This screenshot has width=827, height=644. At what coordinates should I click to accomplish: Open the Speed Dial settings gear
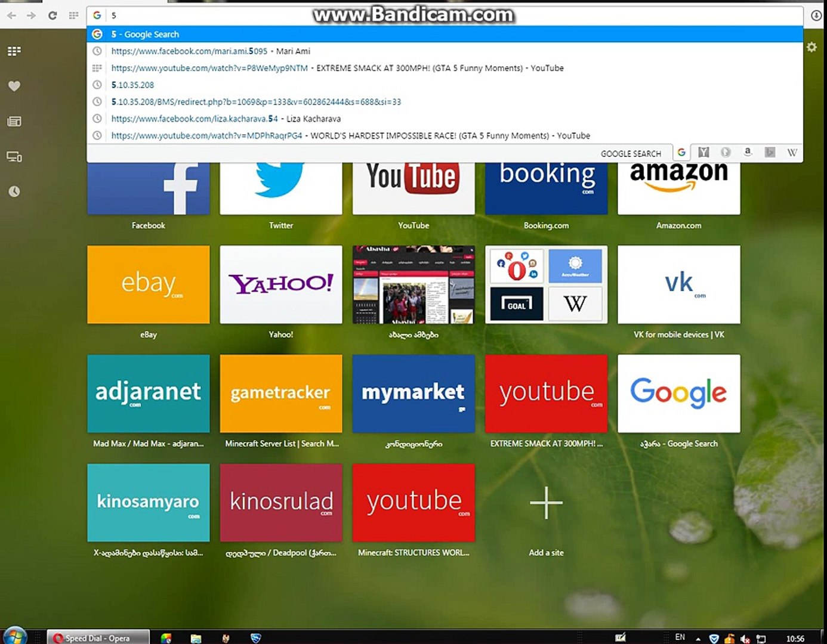tap(811, 47)
